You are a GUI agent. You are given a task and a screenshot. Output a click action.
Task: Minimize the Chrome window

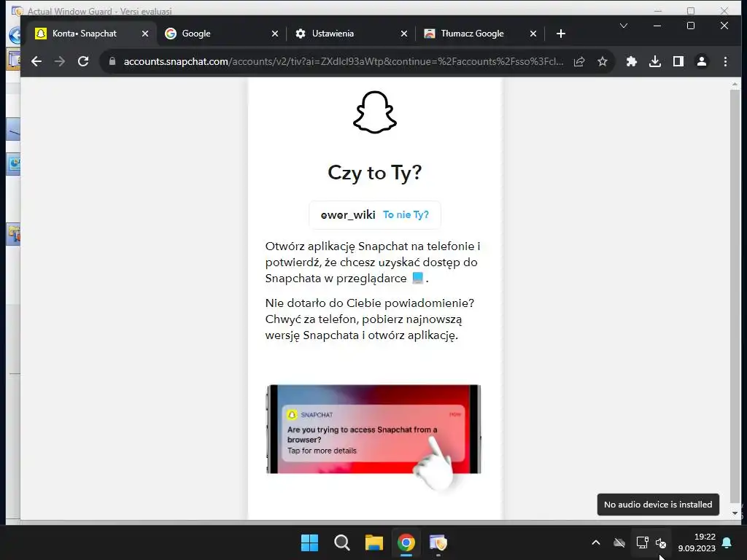[657, 26]
